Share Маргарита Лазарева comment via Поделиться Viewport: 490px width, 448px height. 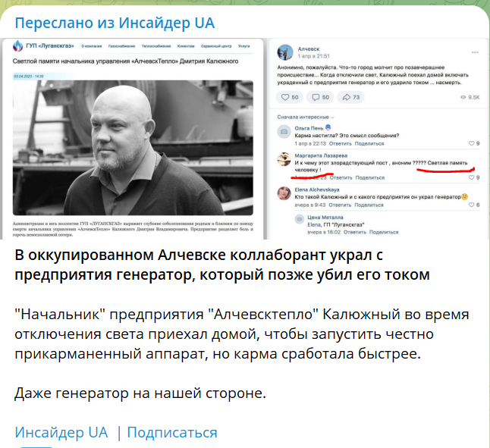click(370, 177)
